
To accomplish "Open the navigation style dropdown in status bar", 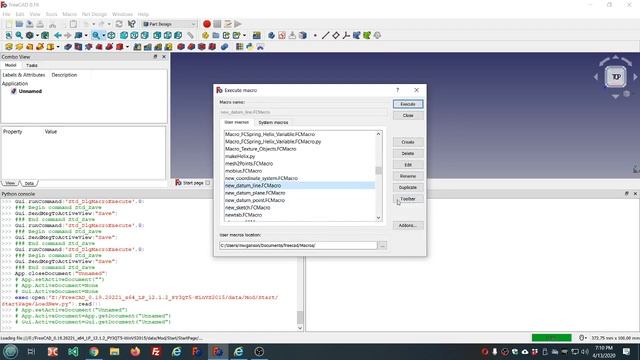I will [583, 338].
